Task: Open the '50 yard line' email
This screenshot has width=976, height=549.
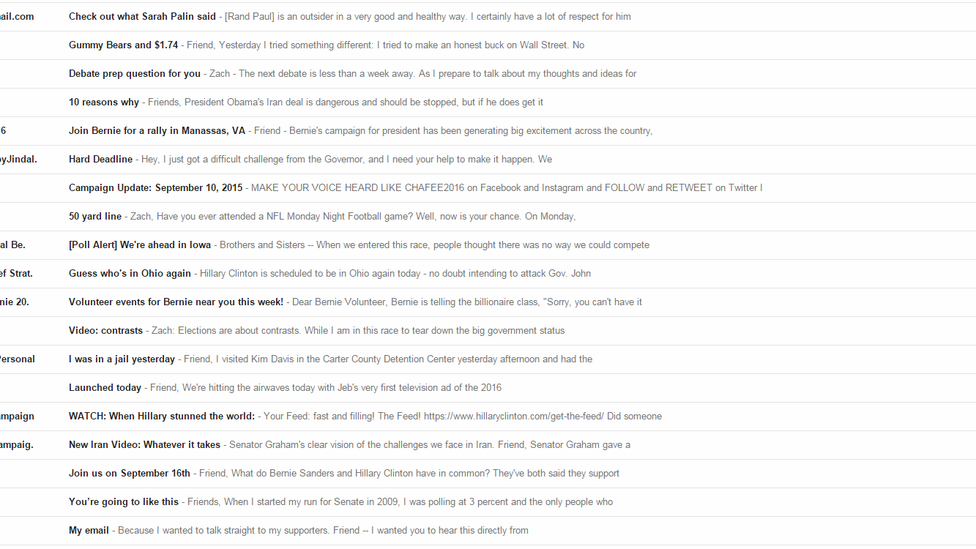Action: [488, 217]
